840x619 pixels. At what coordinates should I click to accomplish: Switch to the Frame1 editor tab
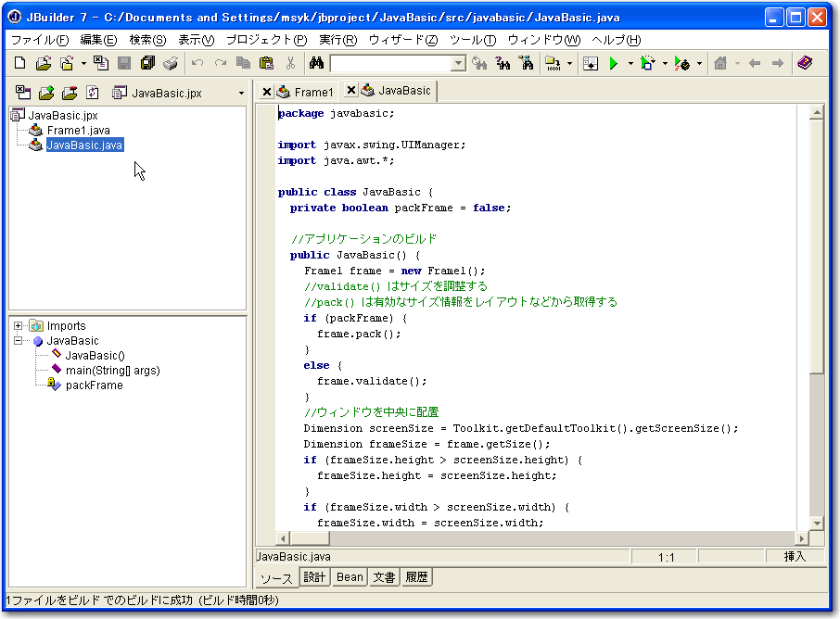click(x=313, y=92)
